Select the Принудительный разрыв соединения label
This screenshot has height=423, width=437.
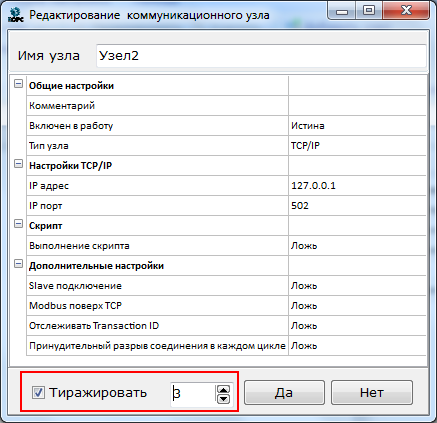pos(157,346)
